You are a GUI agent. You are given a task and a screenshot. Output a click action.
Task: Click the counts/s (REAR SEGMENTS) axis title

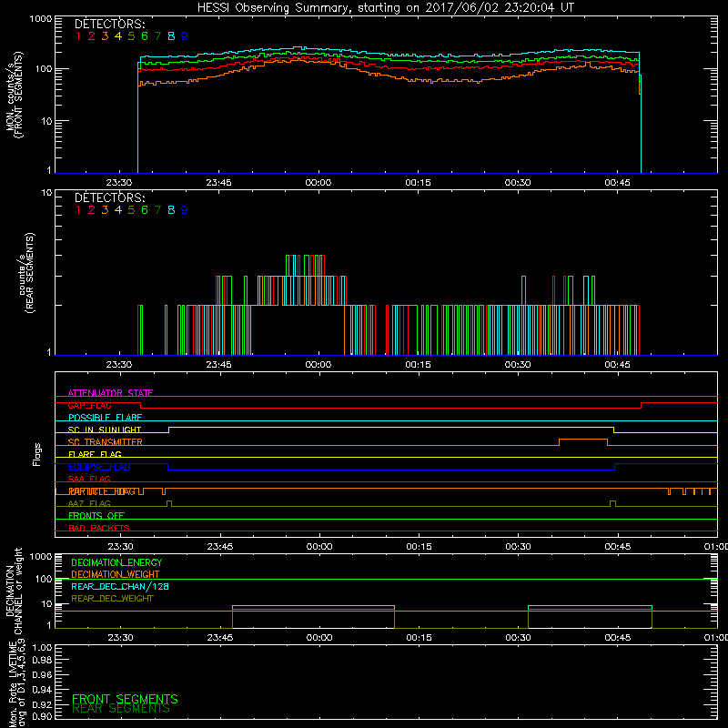(x=26, y=273)
